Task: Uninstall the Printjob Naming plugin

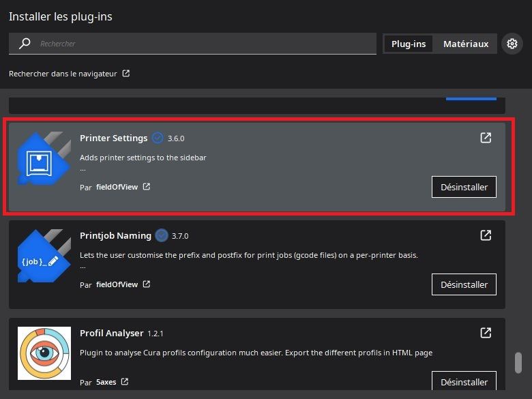Action: pos(464,284)
